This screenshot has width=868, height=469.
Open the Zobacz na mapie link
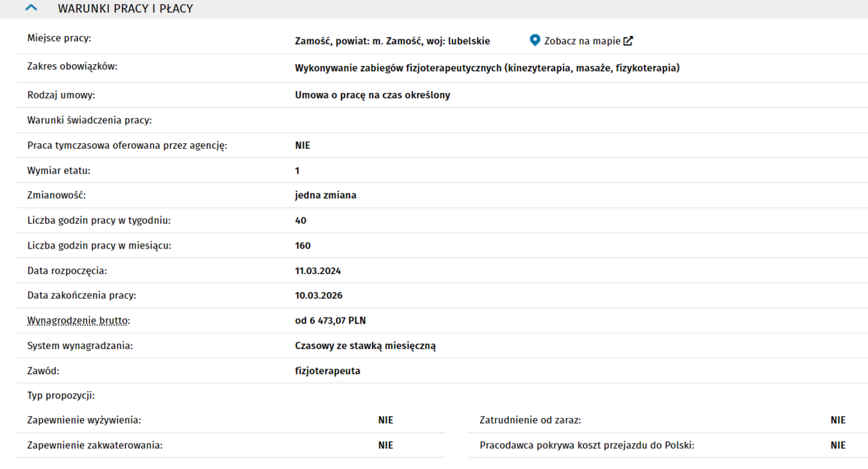582,41
